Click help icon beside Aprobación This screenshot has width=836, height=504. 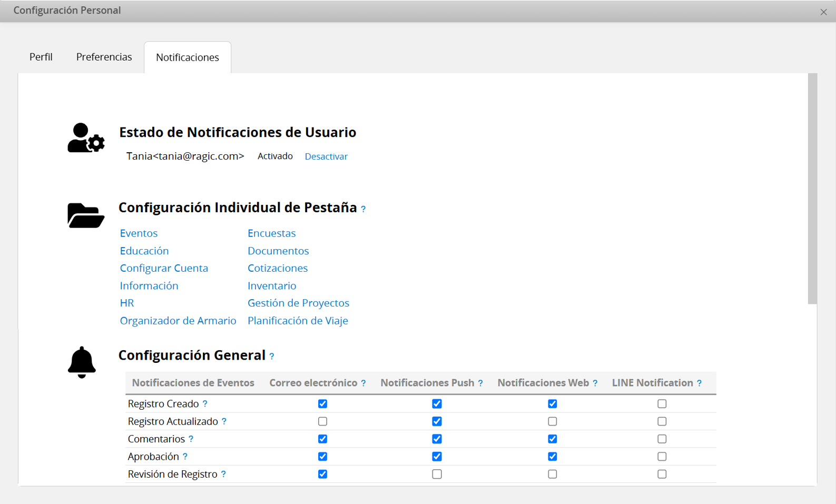click(185, 457)
